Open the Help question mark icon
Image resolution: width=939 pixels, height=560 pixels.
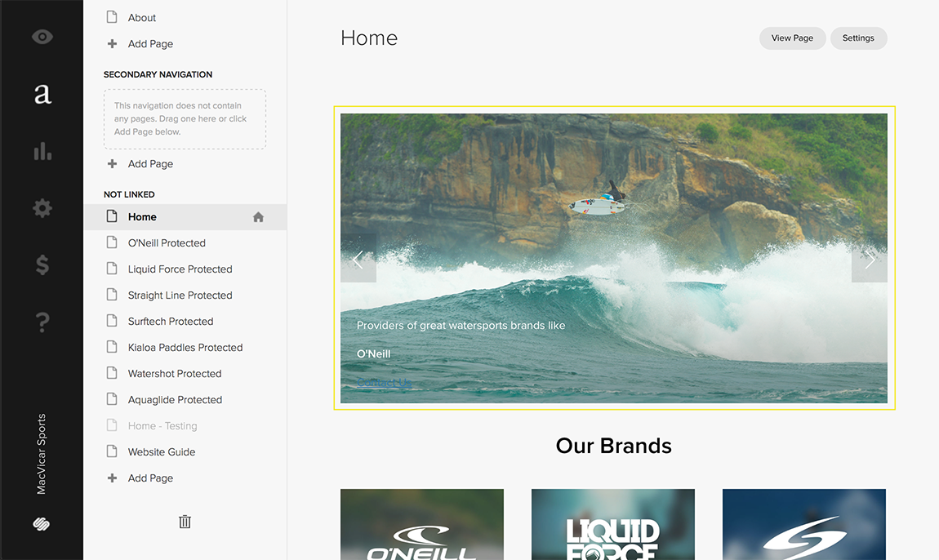[x=42, y=322]
